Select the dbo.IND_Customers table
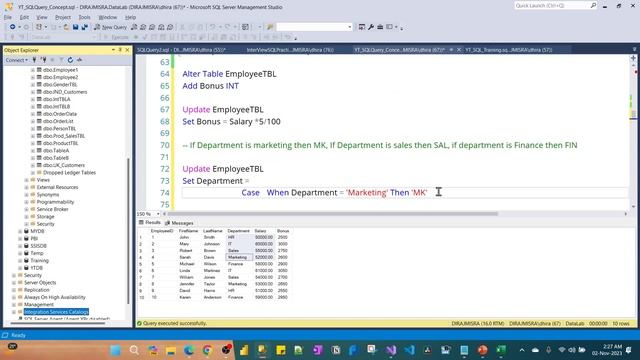Viewport: 640px width, 360px height. click(65, 92)
